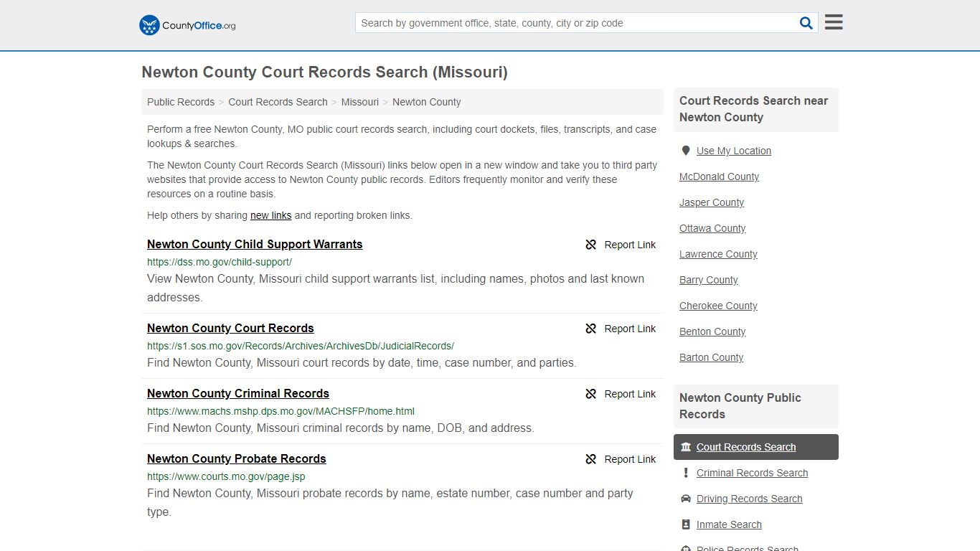Viewport: 980px width, 551px height.
Task: Open Newton County breadcrumb link
Action: pyautogui.click(x=427, y=102)
